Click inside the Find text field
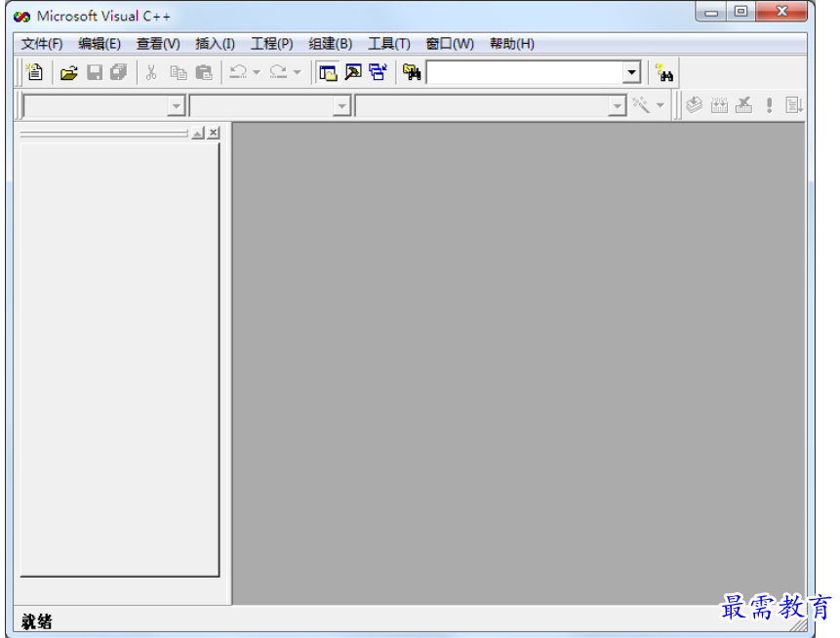This screenshot has width=840, height=638. pyautogui.click(x=525, y=72)
